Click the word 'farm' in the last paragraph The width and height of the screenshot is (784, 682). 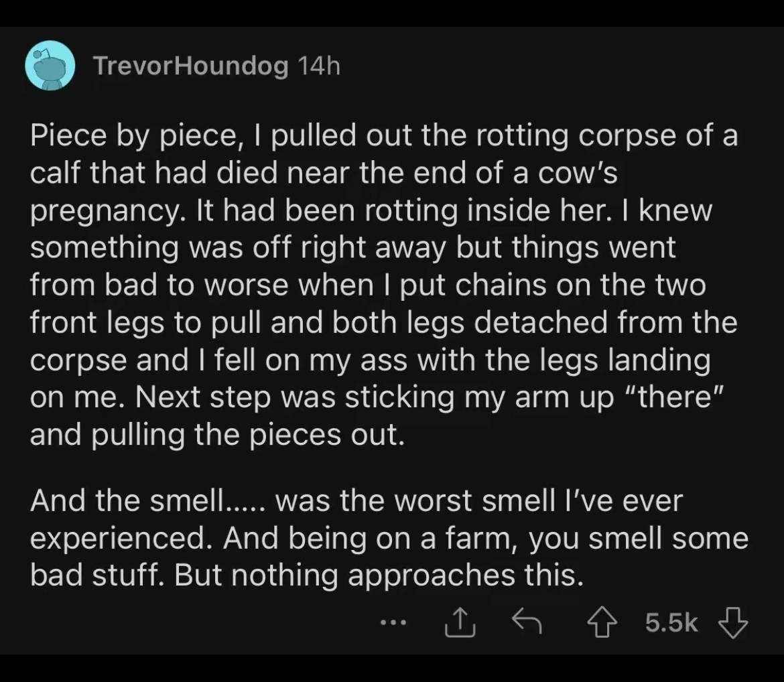[480, 538]
